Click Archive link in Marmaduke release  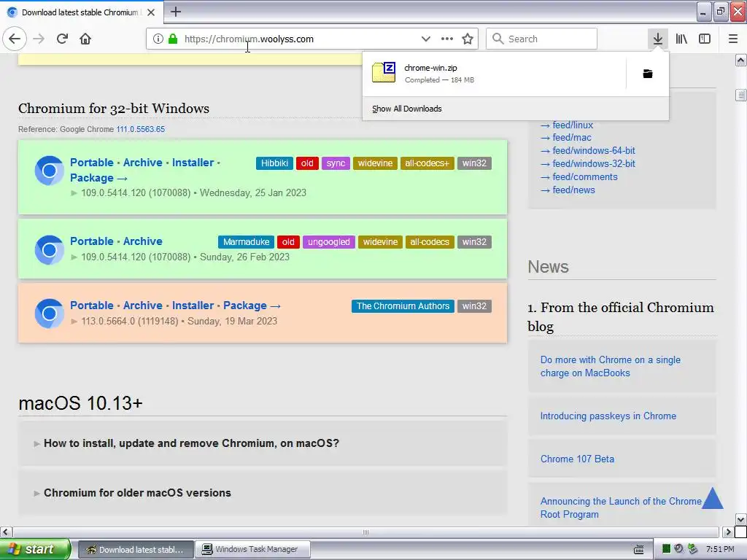[x=143, y=241]
